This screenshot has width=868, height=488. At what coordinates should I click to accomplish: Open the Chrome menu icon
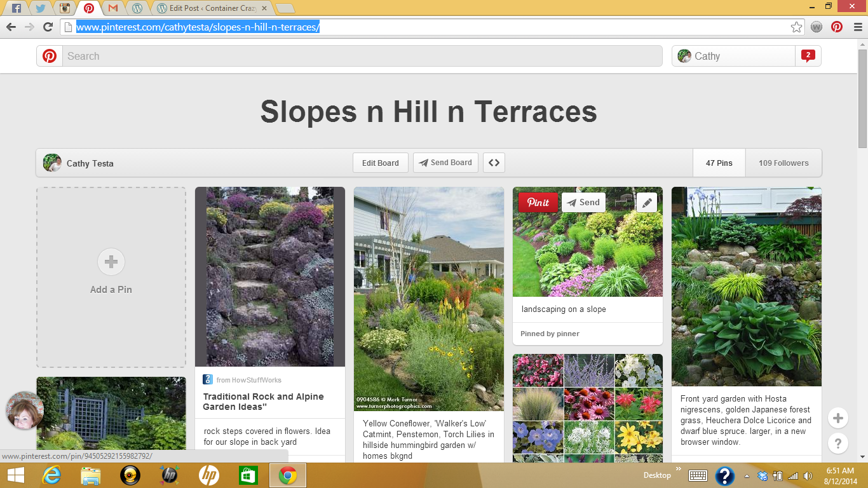857,27
